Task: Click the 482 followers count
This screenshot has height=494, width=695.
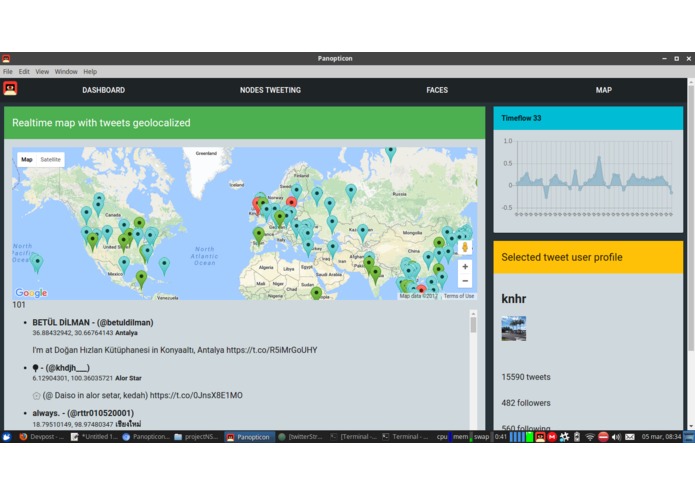Action: 526,403
